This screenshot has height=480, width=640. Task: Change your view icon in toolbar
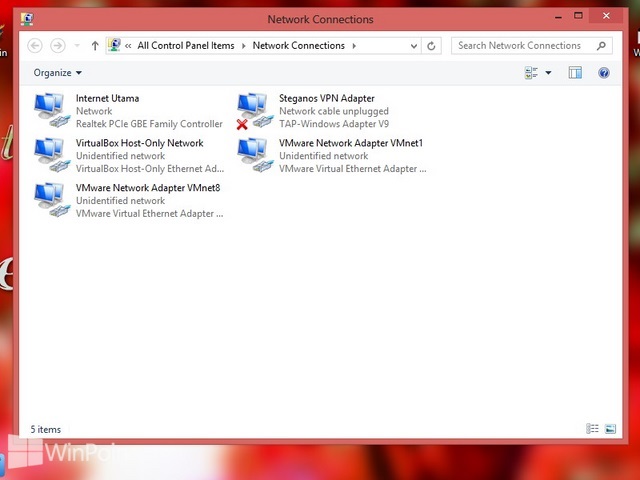(x=531, y=73)
